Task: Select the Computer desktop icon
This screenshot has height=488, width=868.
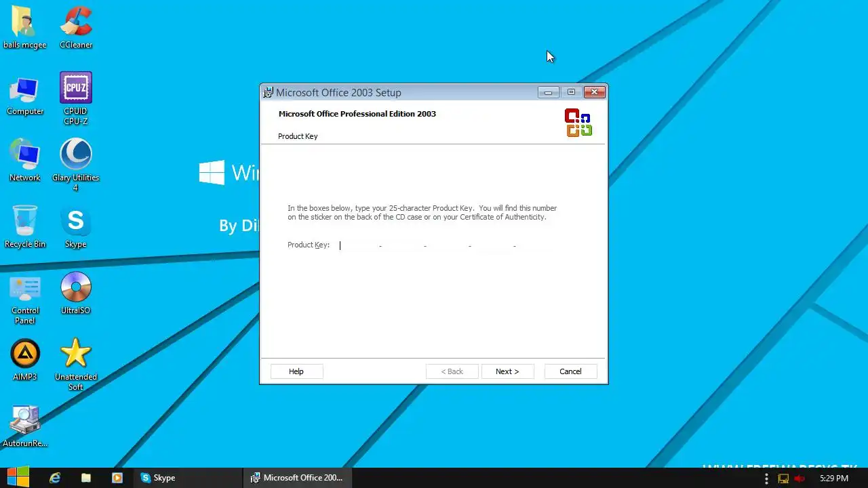Action: (25, 95)
